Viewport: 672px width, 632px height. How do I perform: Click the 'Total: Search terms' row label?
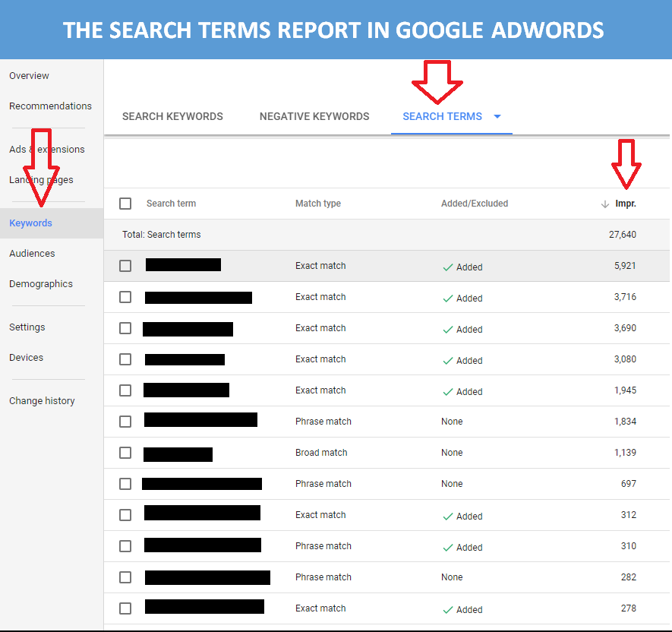pyautogui.click(x=161, y=235)
